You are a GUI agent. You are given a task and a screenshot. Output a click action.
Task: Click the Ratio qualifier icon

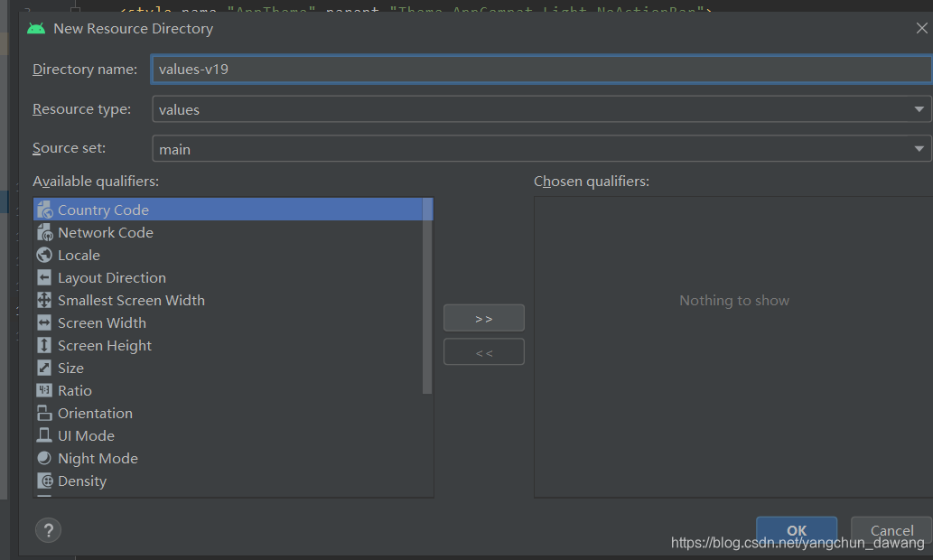[x=44, y=391]
